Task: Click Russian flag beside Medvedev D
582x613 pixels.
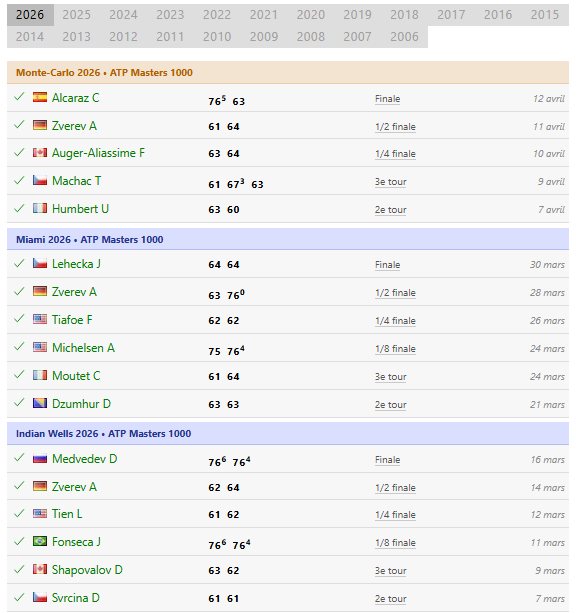Action: pos(39,458)
